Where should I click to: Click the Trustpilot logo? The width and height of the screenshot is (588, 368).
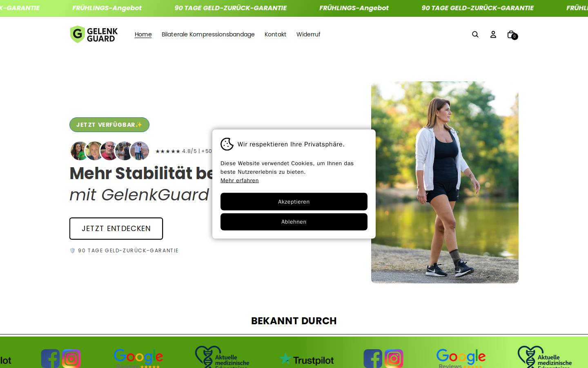(x=307, y=360)
